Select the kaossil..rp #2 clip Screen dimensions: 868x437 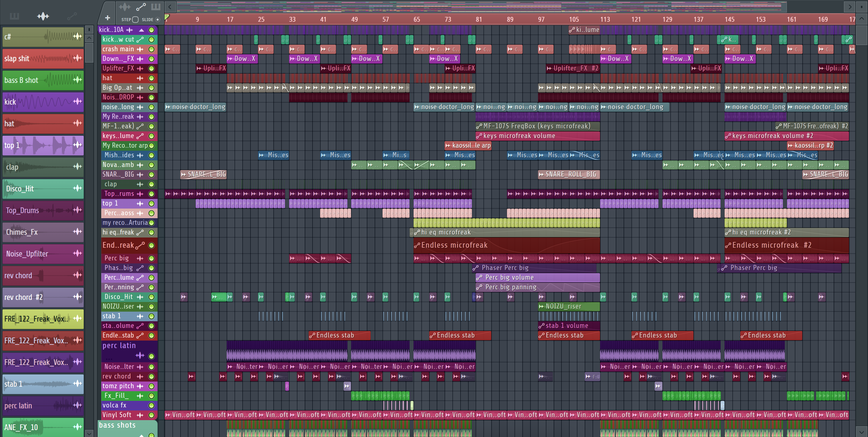(810, 146)
